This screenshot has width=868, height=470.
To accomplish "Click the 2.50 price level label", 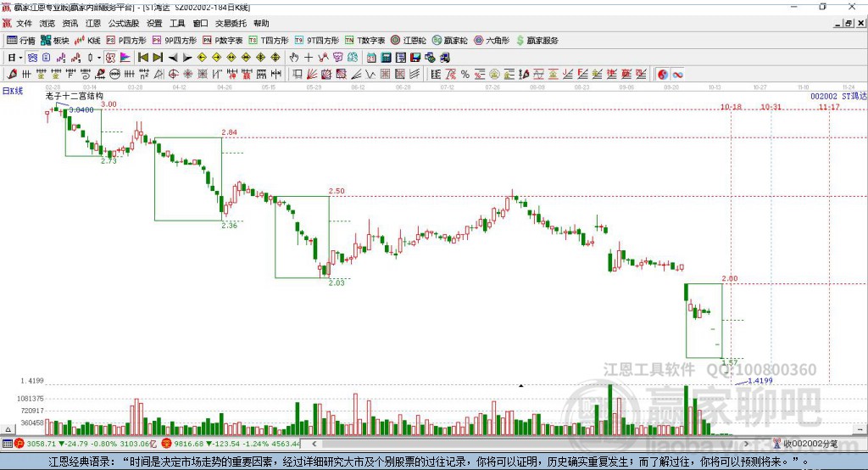I will point(337,191).
